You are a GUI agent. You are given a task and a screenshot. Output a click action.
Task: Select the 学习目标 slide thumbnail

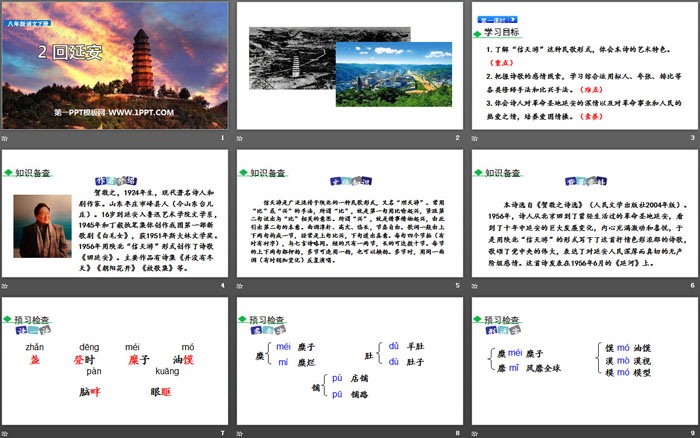click(585, 65)
